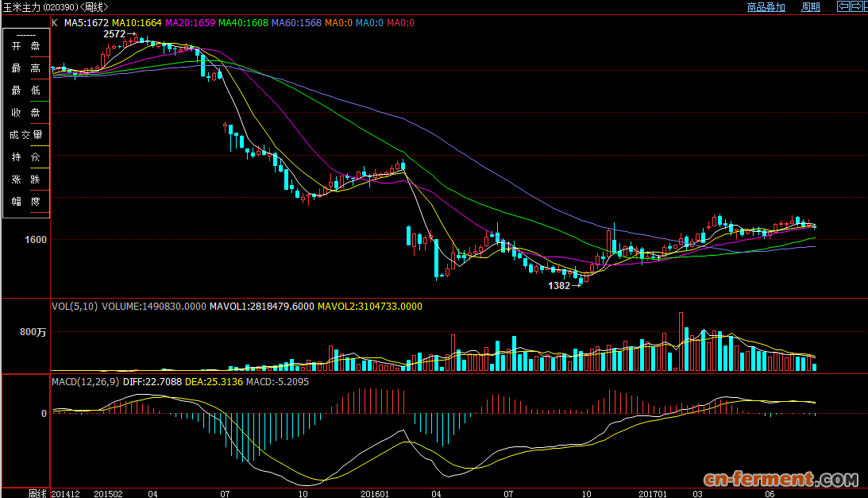Screen dimensions: 868x498
Task: Click the 持仓 row in info panel
Action: click(x=26, y=158)
